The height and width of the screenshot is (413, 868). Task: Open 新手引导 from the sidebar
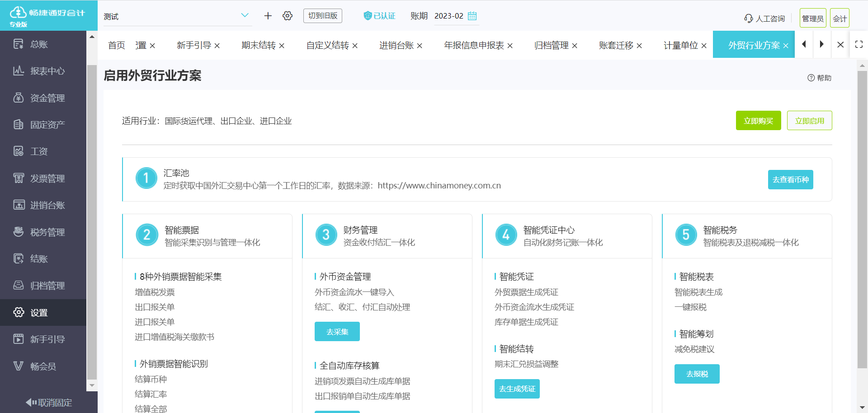click(43, 339)
